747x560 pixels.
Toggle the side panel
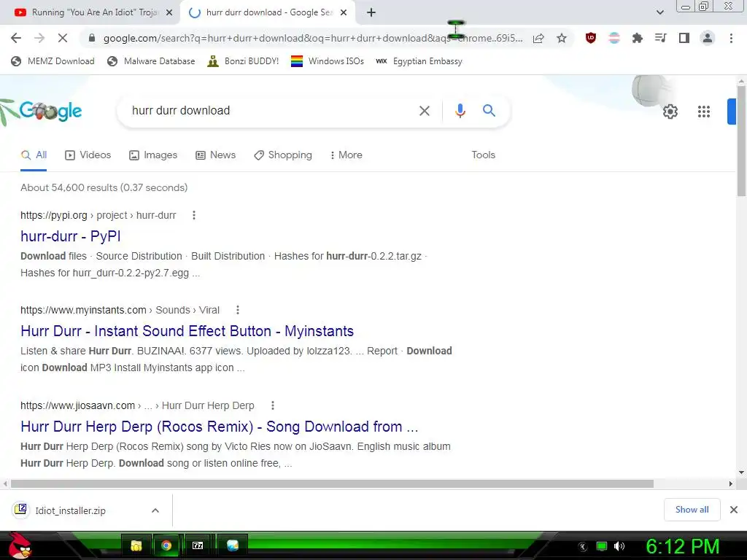(x=684, y=38)
